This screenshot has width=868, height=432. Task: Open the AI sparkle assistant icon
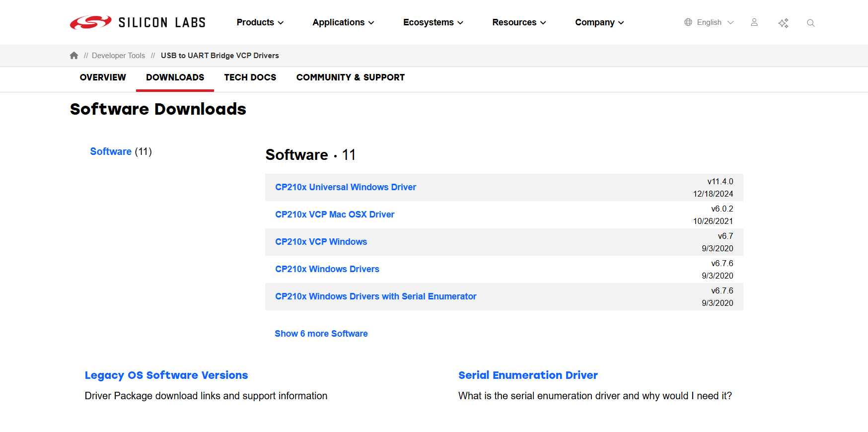click(x=783, y=23)
